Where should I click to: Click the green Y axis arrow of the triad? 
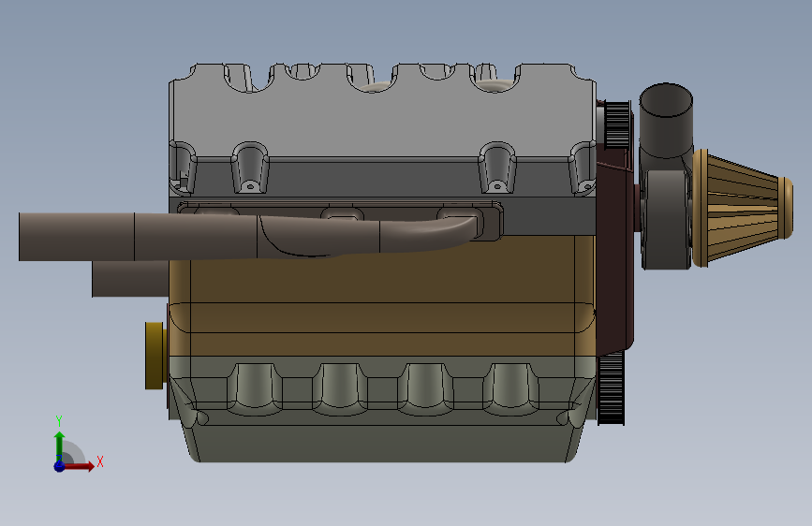pyautogui.click(x=60, y=446)
